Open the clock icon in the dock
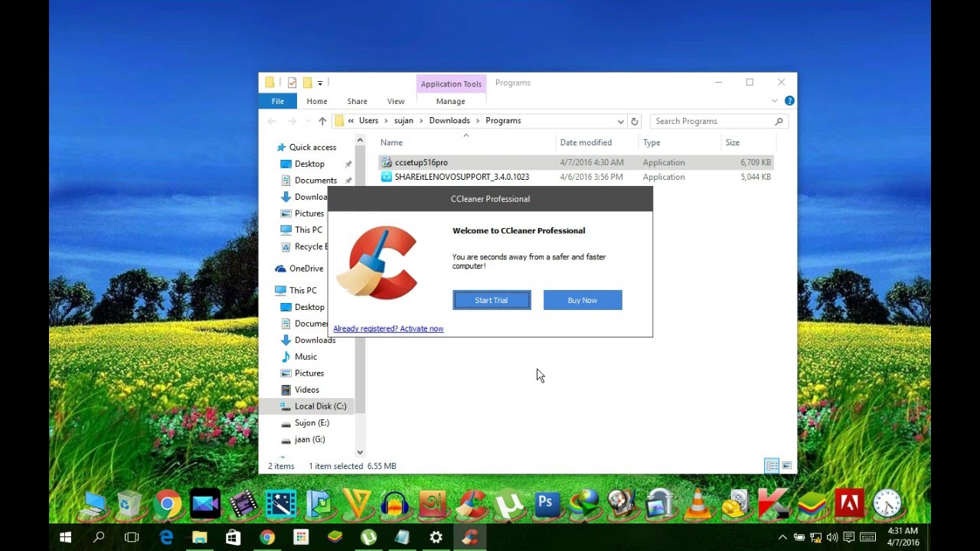Viewport: 980px width, 551px height. point(887,504)
